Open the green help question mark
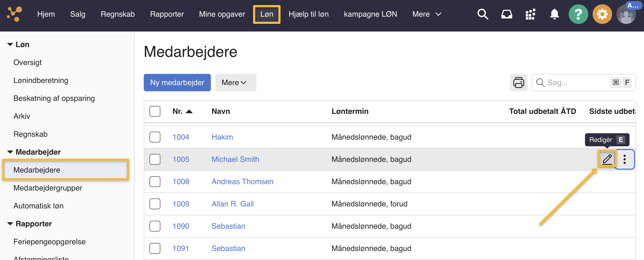 (x=578, y=14)
